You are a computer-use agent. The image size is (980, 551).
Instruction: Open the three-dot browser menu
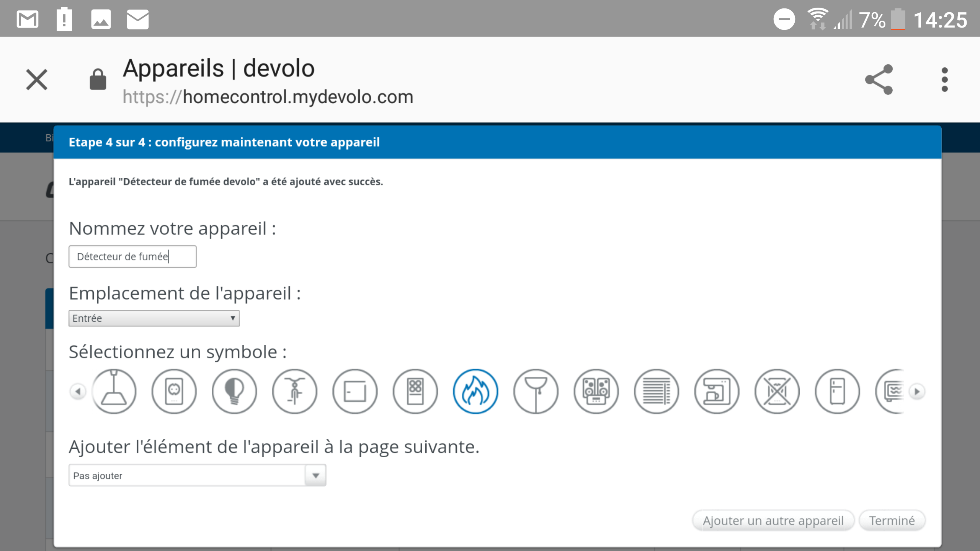(945, 80)
